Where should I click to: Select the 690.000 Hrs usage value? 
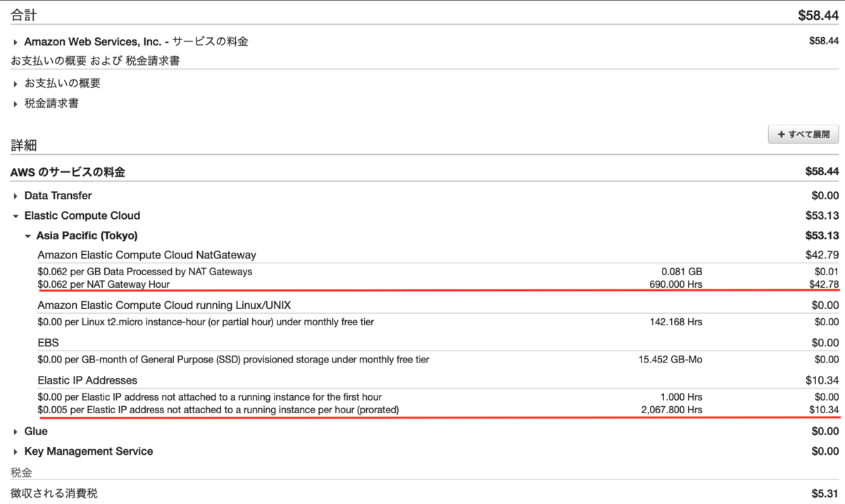(675, 284)
